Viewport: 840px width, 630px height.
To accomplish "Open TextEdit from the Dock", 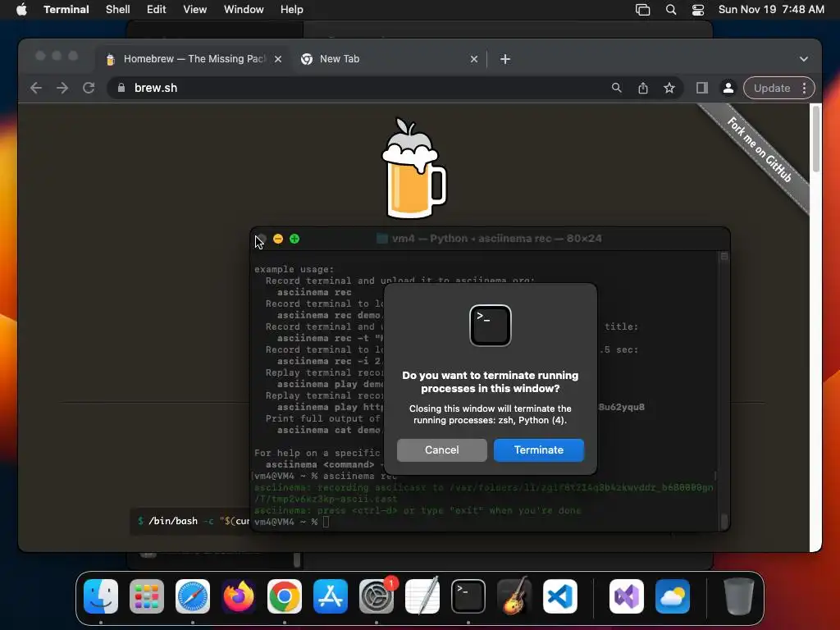I will (422, 596).
